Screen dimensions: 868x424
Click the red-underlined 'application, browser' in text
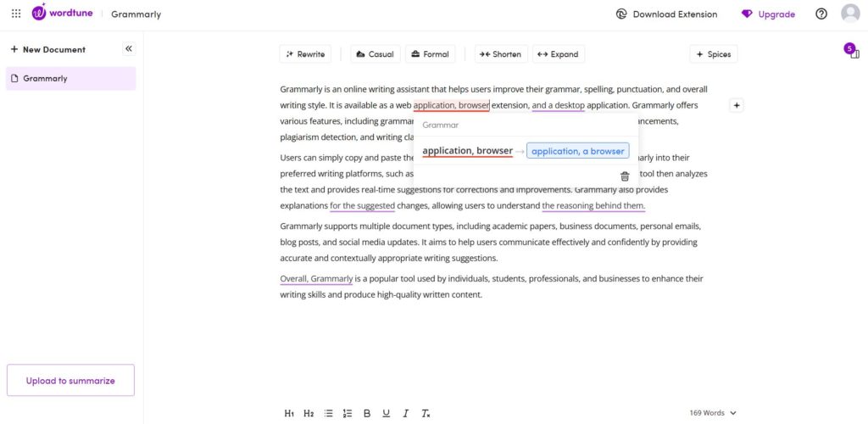(451, 105)
